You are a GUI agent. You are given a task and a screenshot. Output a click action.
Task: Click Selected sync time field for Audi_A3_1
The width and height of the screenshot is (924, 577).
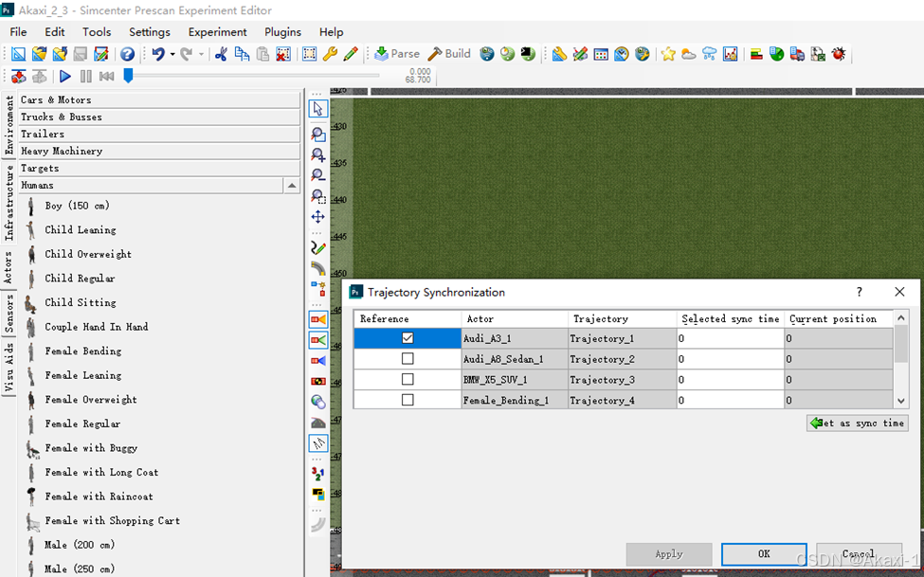[730, 338]
